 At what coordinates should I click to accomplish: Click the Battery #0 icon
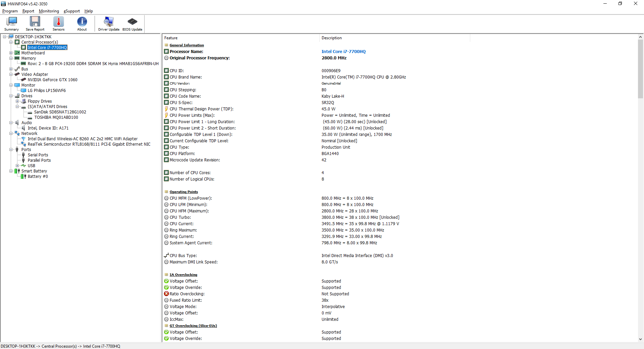click(x=23, y=176)
